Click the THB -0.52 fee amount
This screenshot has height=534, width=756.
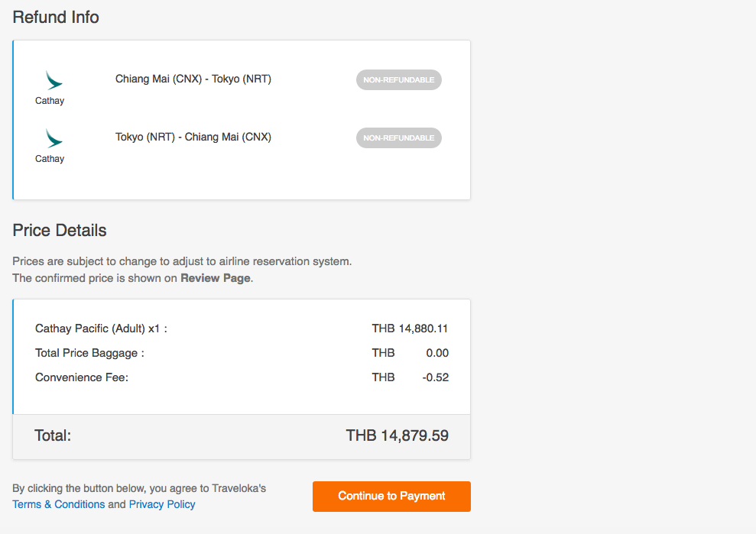[x=410, y=377]
